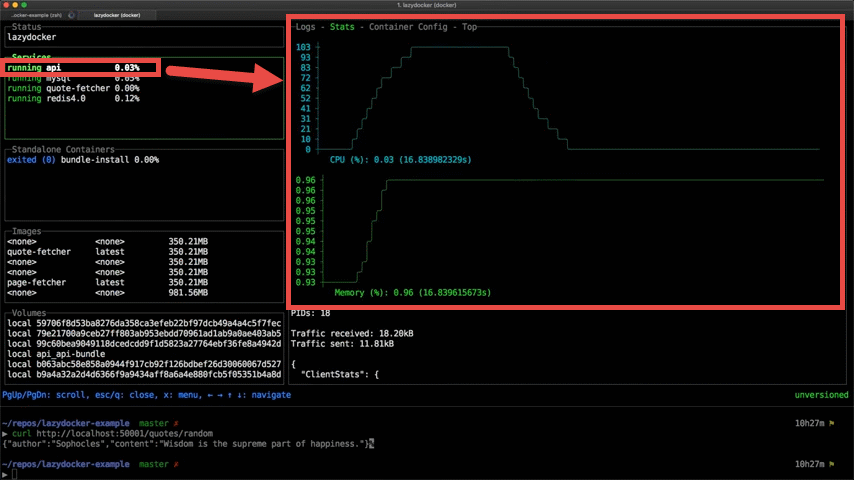Open the Container Config tab

coord(410,26)
